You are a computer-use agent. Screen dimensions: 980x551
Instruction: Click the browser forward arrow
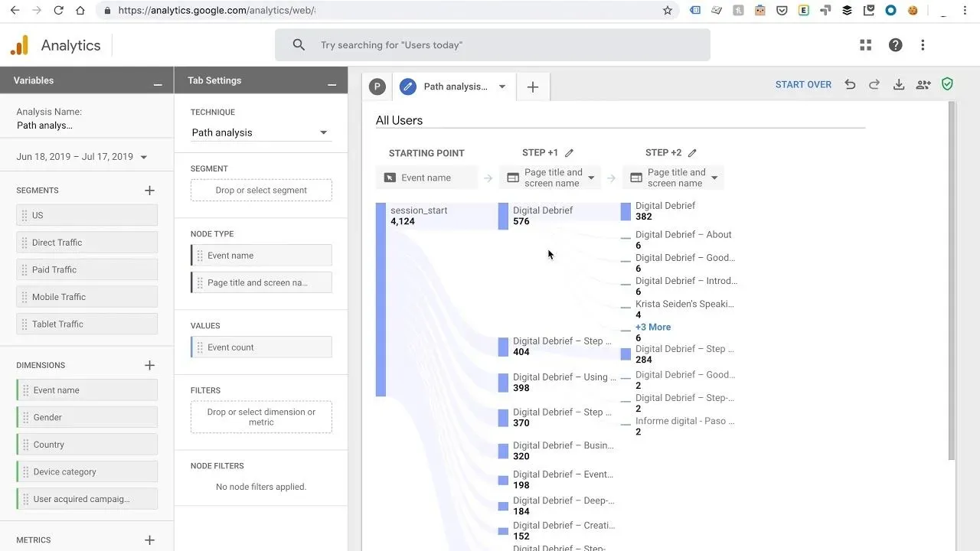click(x=36, y=11)
